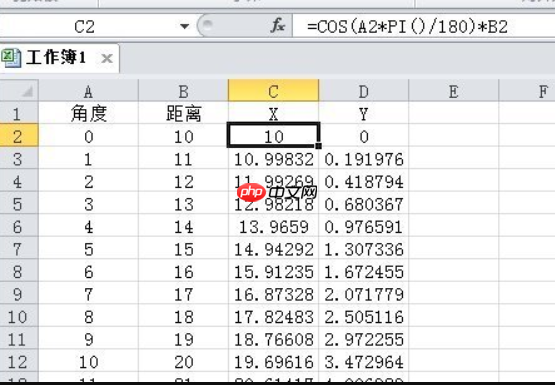Click the cell with 15.91235
Image resolution: width=555 pixels, height=385 pixels.
tap(274, 271)
